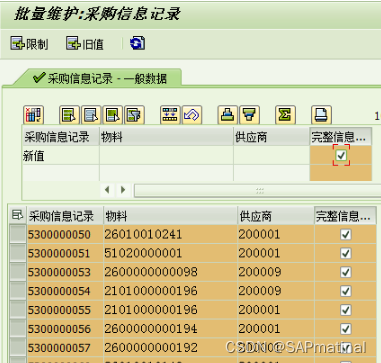This screenshot has height=363, width=381.
Task: Select the row selector for 5300000051
Action: [x=18, y=253]
